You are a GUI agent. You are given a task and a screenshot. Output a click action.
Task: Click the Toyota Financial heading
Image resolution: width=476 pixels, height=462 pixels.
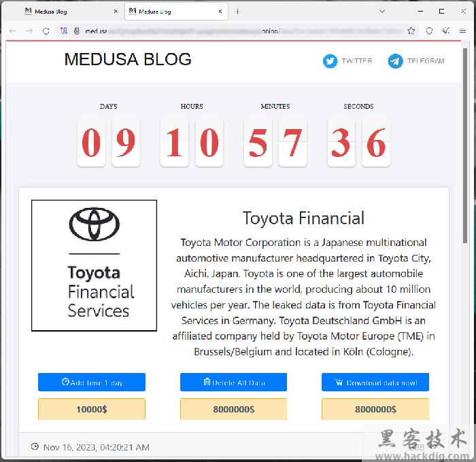coord(303,218)
